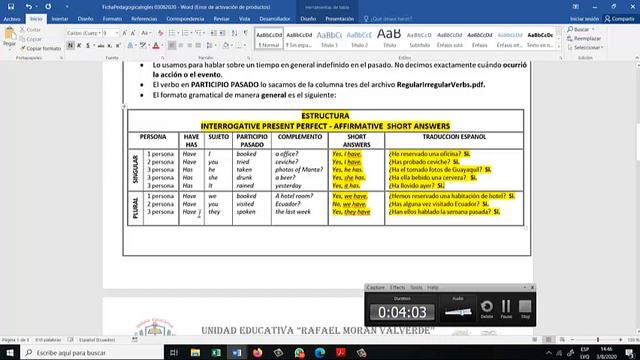Expand the styles gallery with the More arrow
The image size is (640, 360).
click(559, 47)
